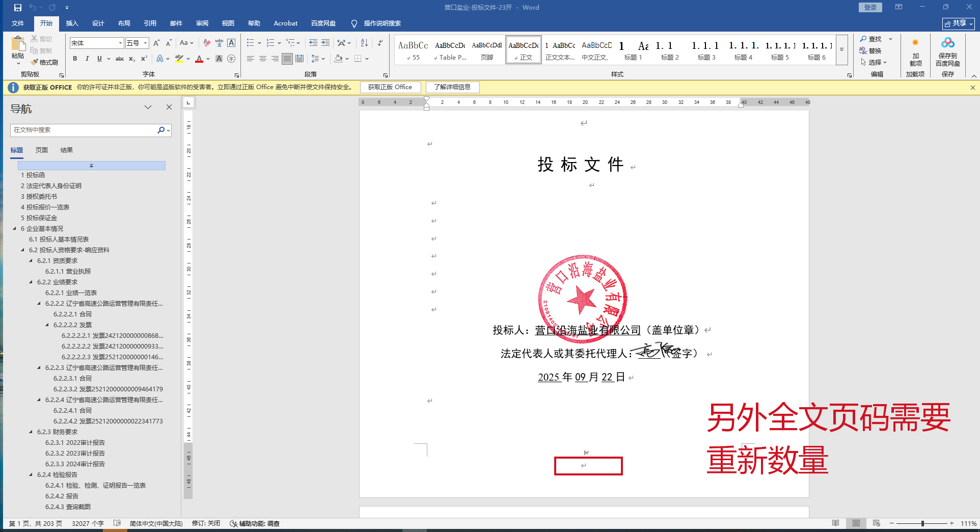
Task: Apply text effects with the outlined A icon
Action: 160,59
